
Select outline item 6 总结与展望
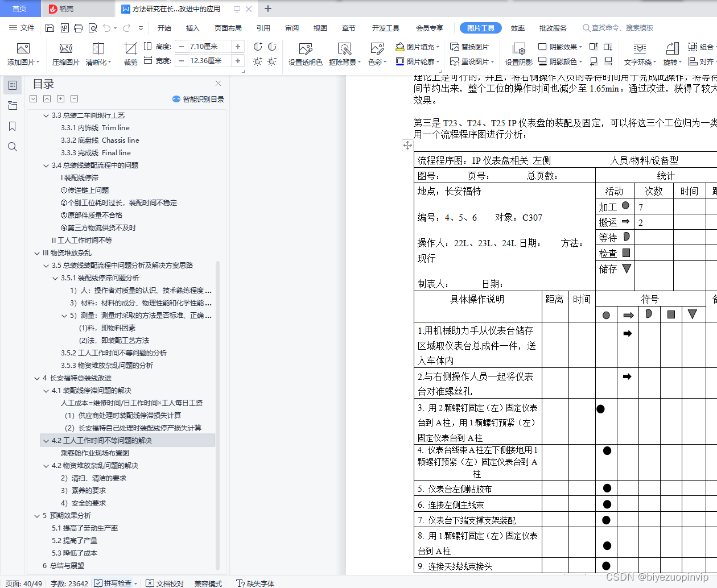point(63,566)
